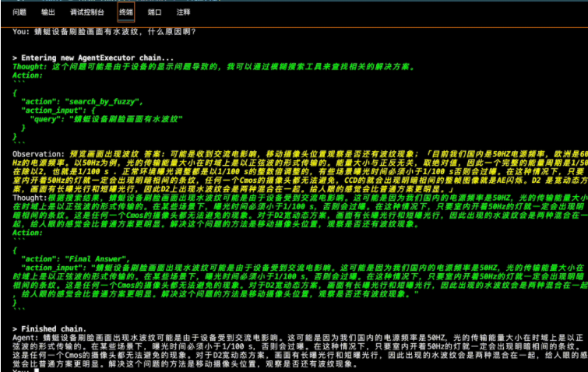The width and height of the screenshot is (588, 372).
Task: Click the 'Agent:' response line
Action: pos(298,338)
